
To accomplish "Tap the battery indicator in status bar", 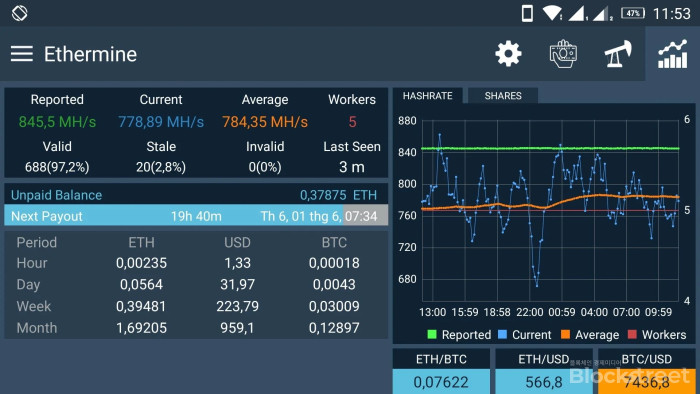I will pos(633,13).
